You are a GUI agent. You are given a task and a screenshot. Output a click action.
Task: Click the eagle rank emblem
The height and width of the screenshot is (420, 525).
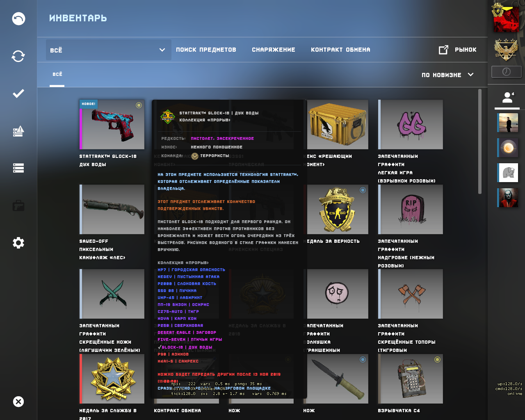pos(506,50)
